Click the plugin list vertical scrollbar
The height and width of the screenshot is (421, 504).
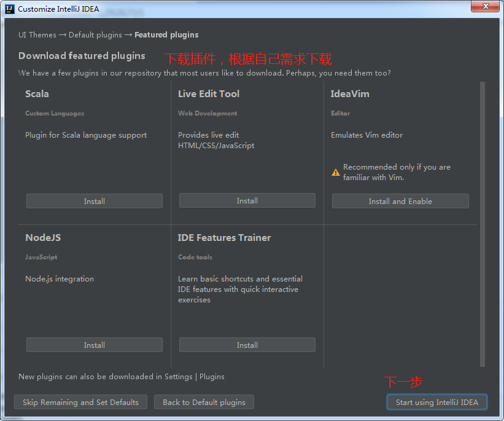(x=482, y=224)
